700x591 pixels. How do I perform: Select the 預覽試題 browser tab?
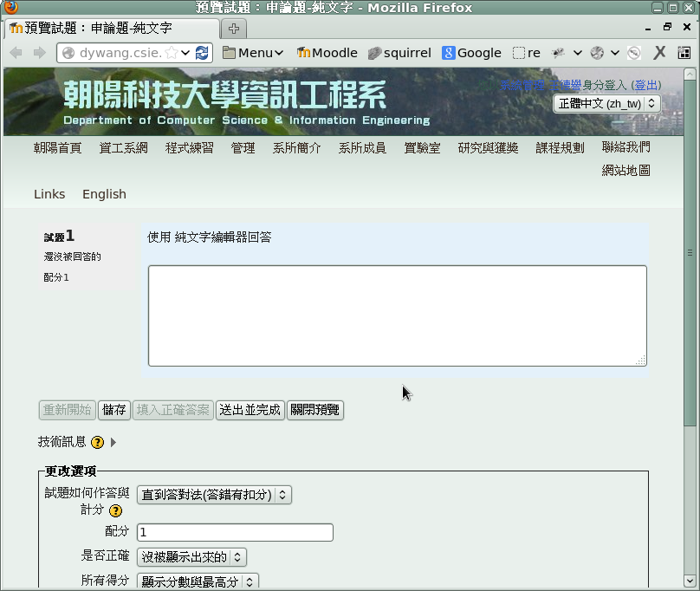tap(113, 29)
